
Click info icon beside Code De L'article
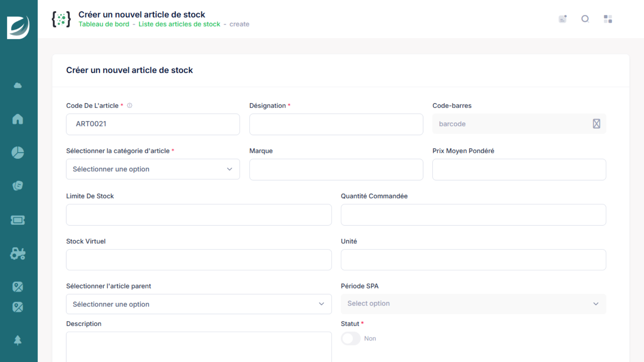tap(129, 106)
